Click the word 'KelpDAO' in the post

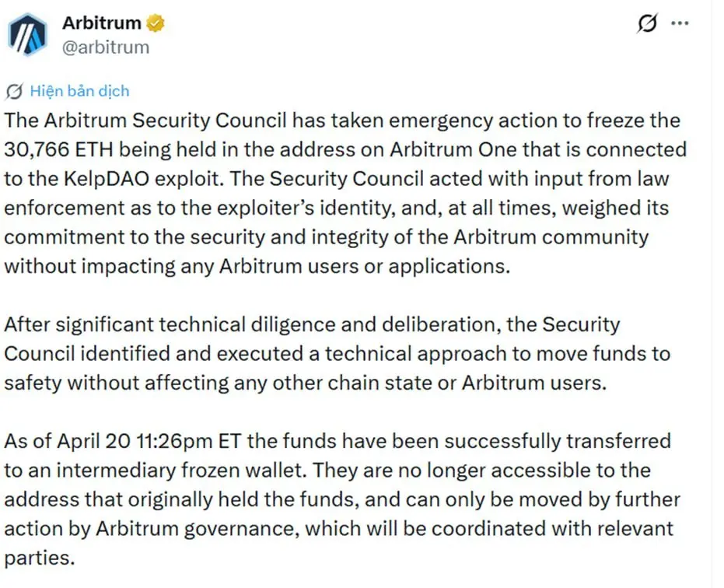pos(107,179)
